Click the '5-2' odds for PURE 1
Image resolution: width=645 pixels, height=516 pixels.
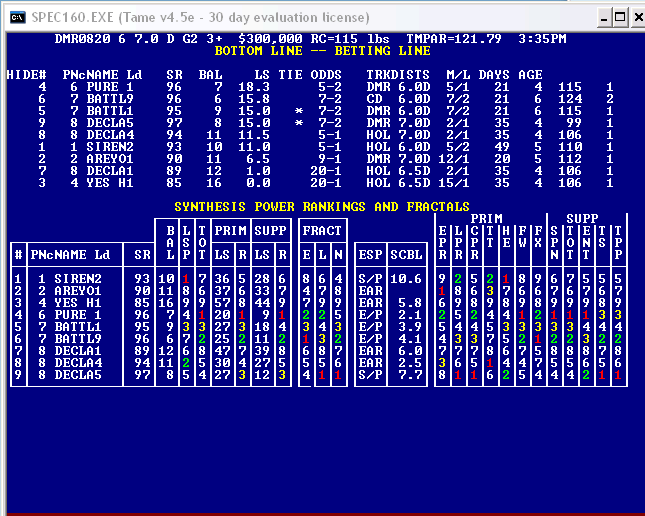[330, 87]
